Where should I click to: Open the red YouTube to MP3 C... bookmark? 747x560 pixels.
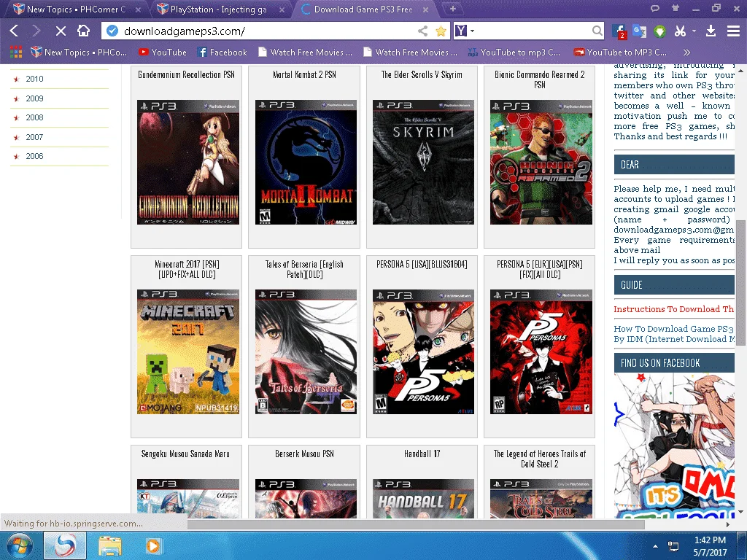[620, 52]
